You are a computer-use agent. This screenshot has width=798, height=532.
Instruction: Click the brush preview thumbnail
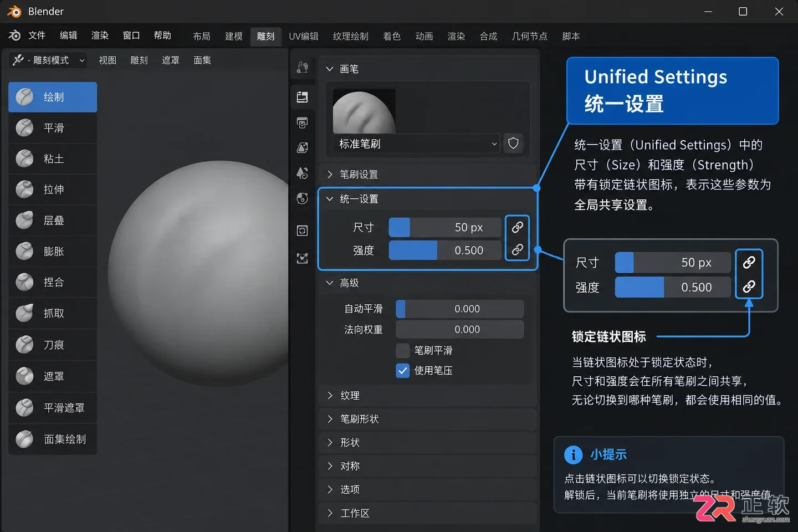point(364,111)
